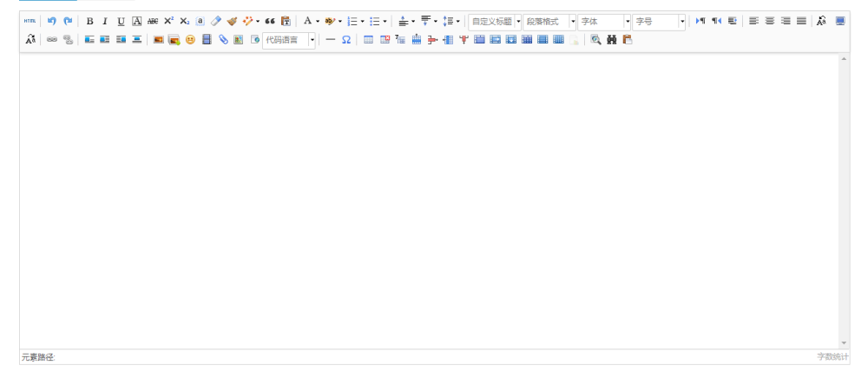
Task: Open the 段落格式 combo box
Action: pyautogui.click(x=549, y=22)
